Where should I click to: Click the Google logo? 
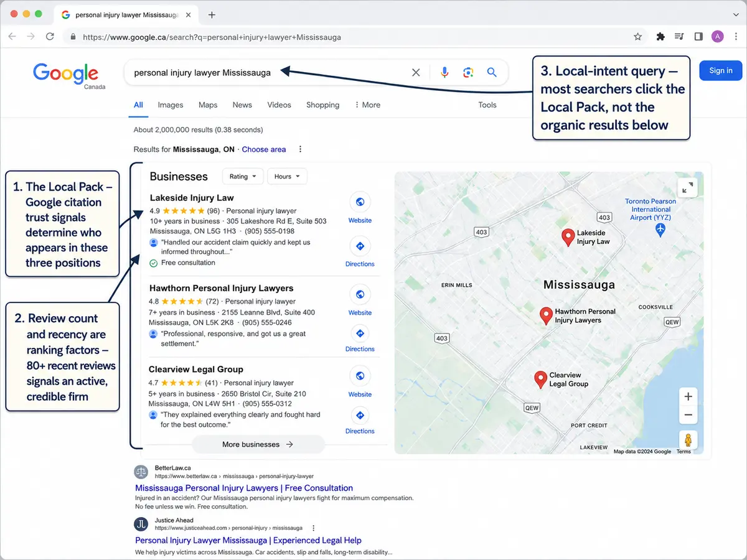click(x=65, y=73)
